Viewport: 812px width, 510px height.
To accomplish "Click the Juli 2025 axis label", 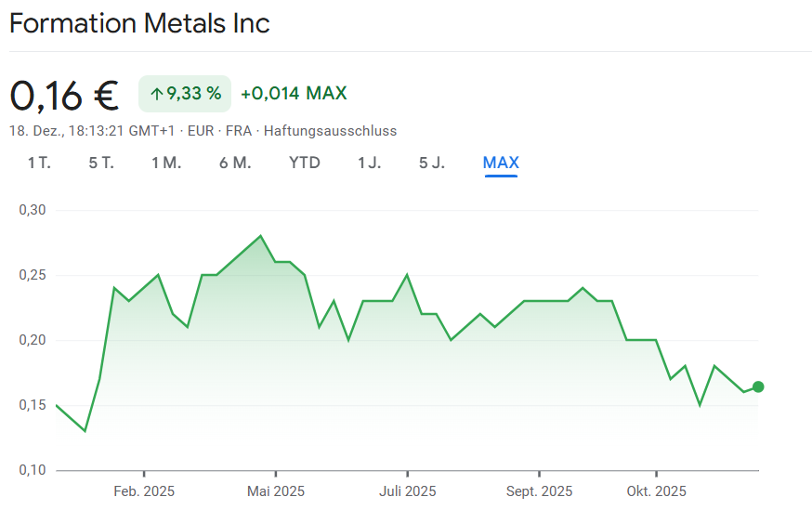I will point(407,491).
